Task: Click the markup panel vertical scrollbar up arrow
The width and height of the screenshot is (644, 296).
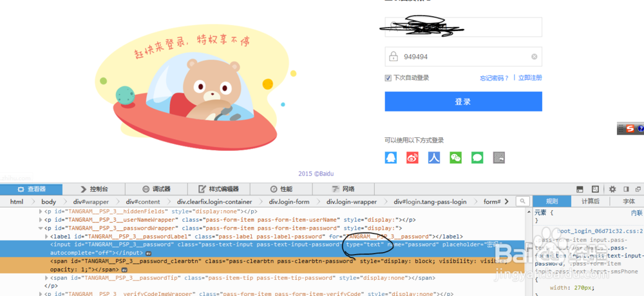Action: tap(529, 212)
